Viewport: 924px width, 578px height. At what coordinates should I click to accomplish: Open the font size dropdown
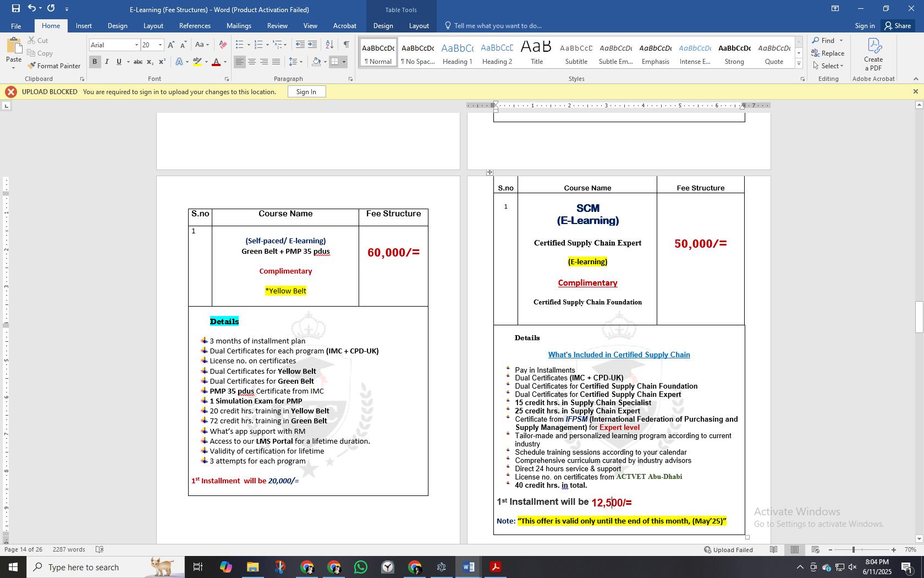[x=160, y=45]
